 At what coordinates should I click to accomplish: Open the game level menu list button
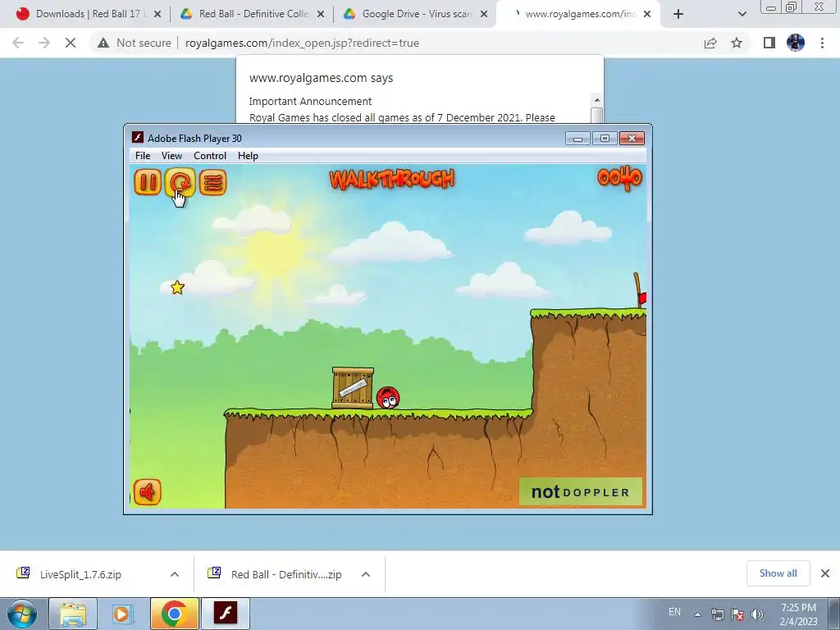212,182
